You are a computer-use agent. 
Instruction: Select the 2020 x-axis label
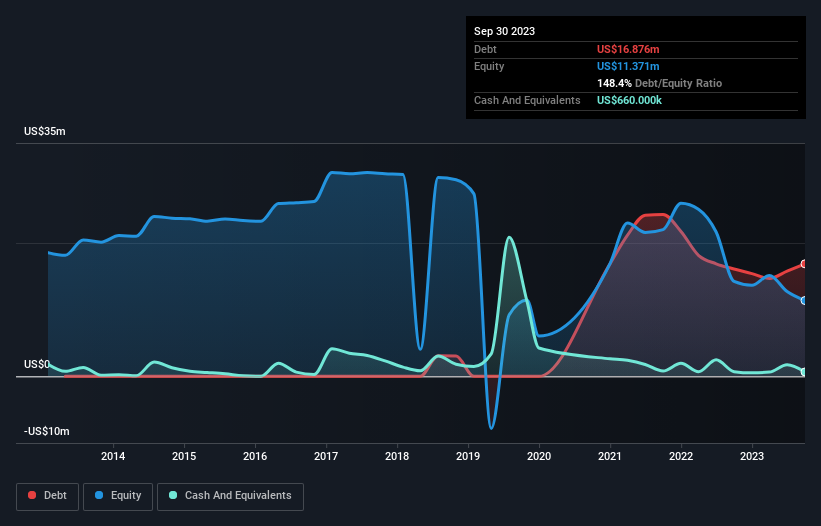(x=539, y=456)
